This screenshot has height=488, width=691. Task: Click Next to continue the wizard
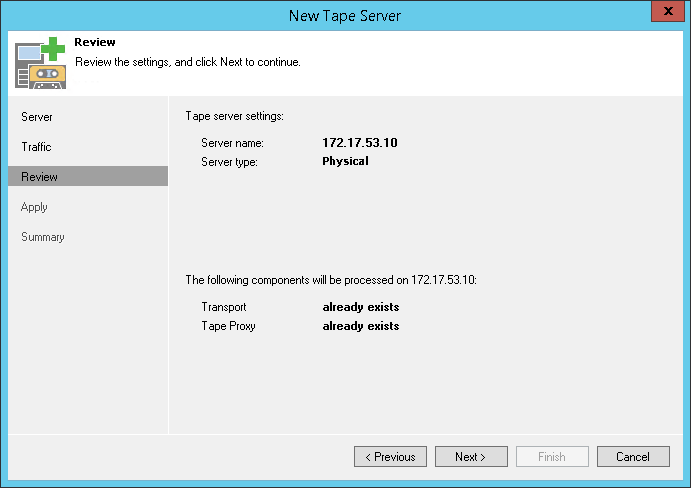470,457
